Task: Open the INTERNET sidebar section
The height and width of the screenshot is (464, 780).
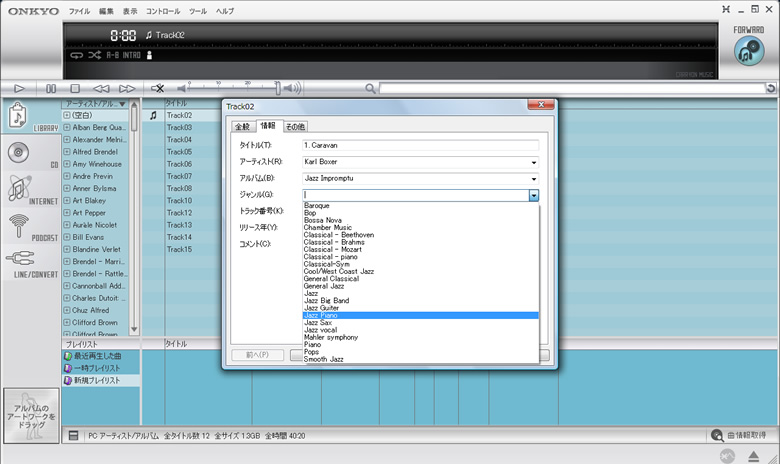Action: (x=31, y=190)
